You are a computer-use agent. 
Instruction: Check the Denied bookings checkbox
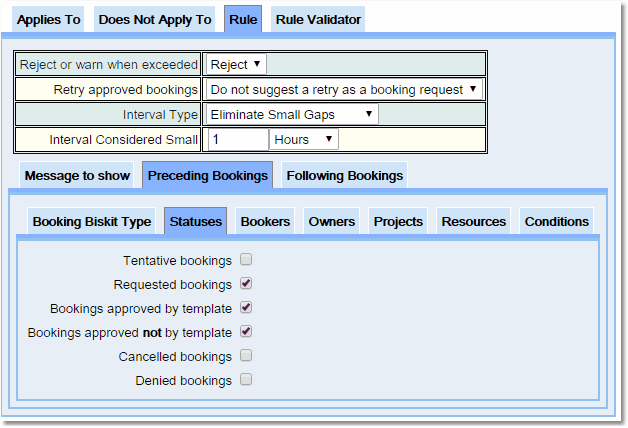[246, 380]
